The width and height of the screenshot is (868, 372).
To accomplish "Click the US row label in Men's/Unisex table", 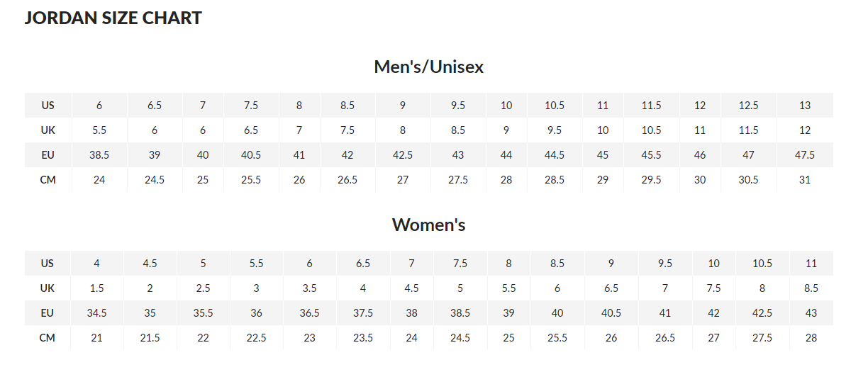I will pos(48,106).
